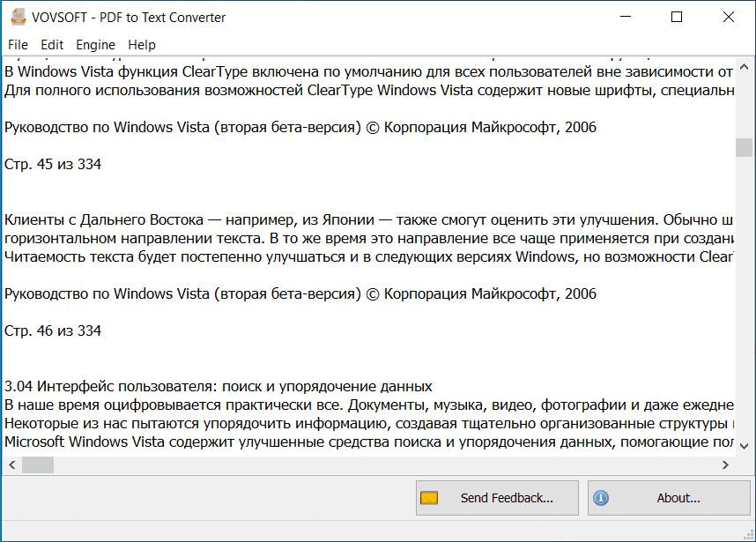Close the PDF to Text Converter window
The image size is (756, 542).
coord(728,17)
